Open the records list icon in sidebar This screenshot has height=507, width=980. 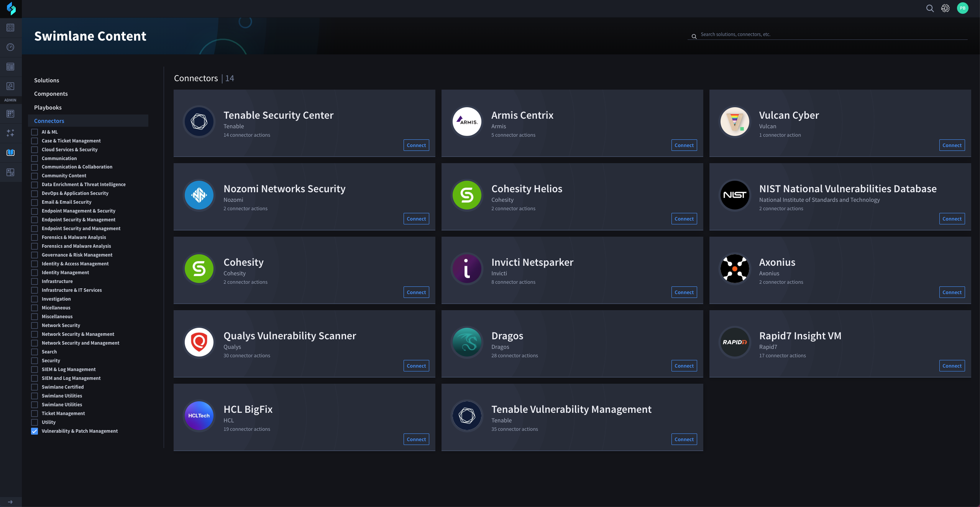point(10,67)
